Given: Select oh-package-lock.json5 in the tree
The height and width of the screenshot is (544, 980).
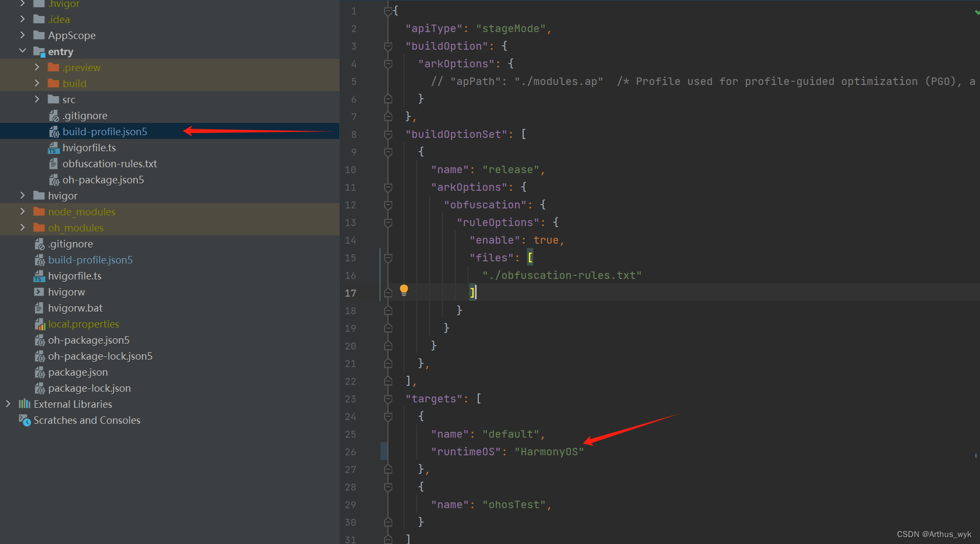Looking at the screenshot, I should pyautogui.click(x=100, y=356).
